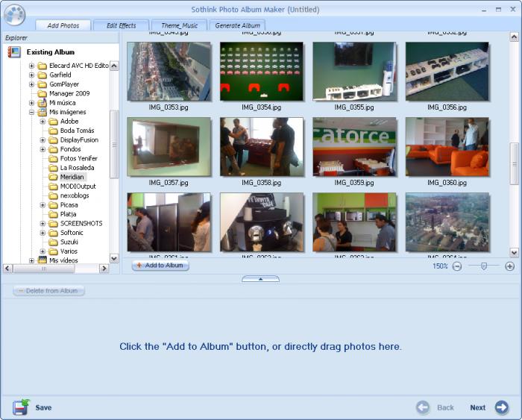Expand the SCREENSHOTS folder node
Image resolution: width=522 pixels, height=420 pixels.
click(43, 224)
